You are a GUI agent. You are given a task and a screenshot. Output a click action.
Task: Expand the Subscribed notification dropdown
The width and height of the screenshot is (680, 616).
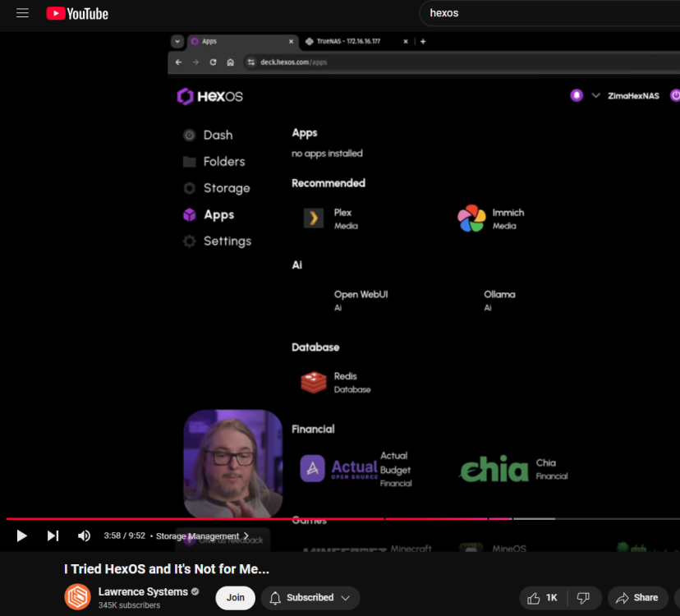310,598
